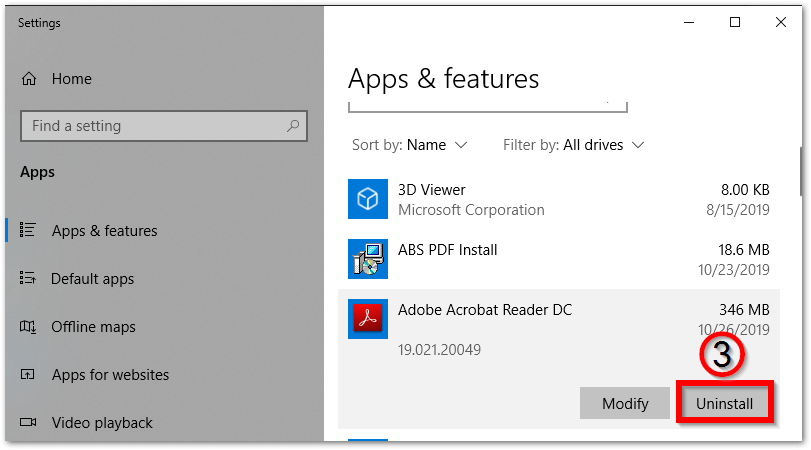Select the Adobe Acrobat Reader DC name
Viewport: 811px width, 450px height.
(485, 310)
